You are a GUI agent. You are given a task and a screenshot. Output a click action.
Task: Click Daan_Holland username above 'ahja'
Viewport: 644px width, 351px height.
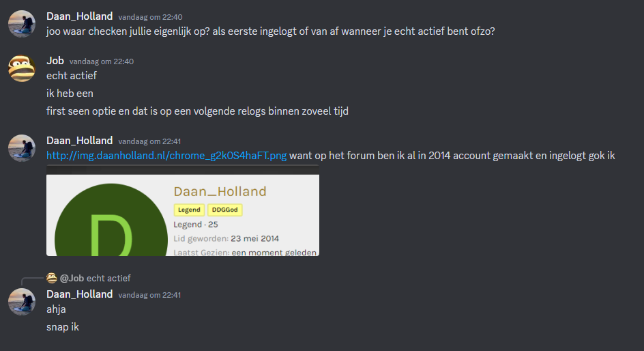(x=80, y=294)
